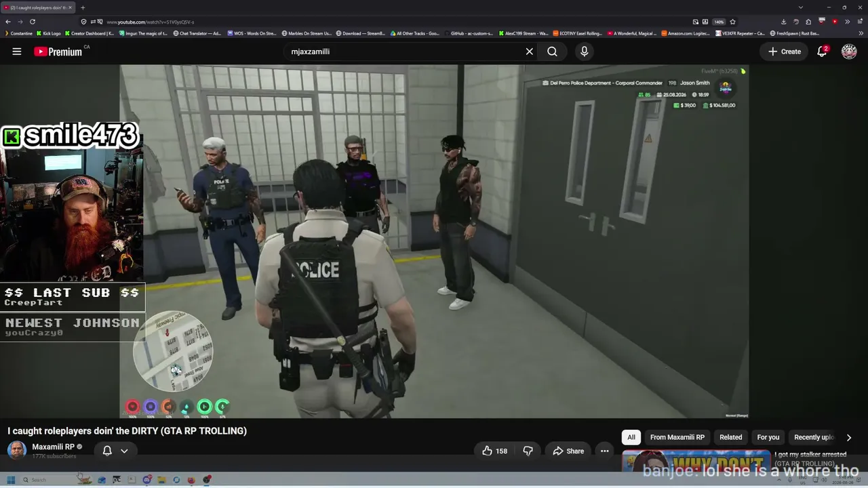Close the YouTube browser tab
This screenshot has height=488, width=868.
pos(70,7)
